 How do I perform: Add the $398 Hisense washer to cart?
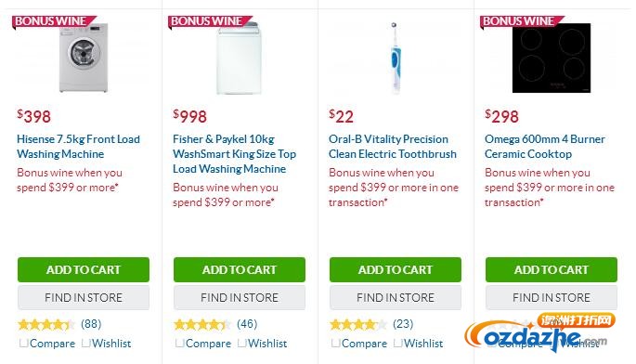84,269
